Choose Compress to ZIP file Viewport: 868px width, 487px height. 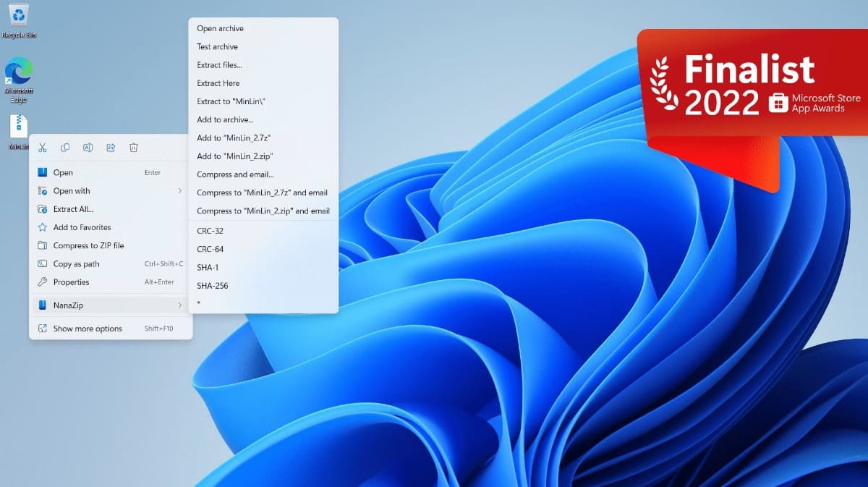[88, 245]
